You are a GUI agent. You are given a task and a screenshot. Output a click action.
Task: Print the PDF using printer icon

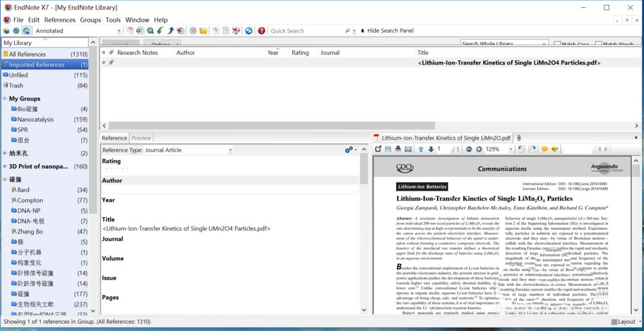[397, 149]
